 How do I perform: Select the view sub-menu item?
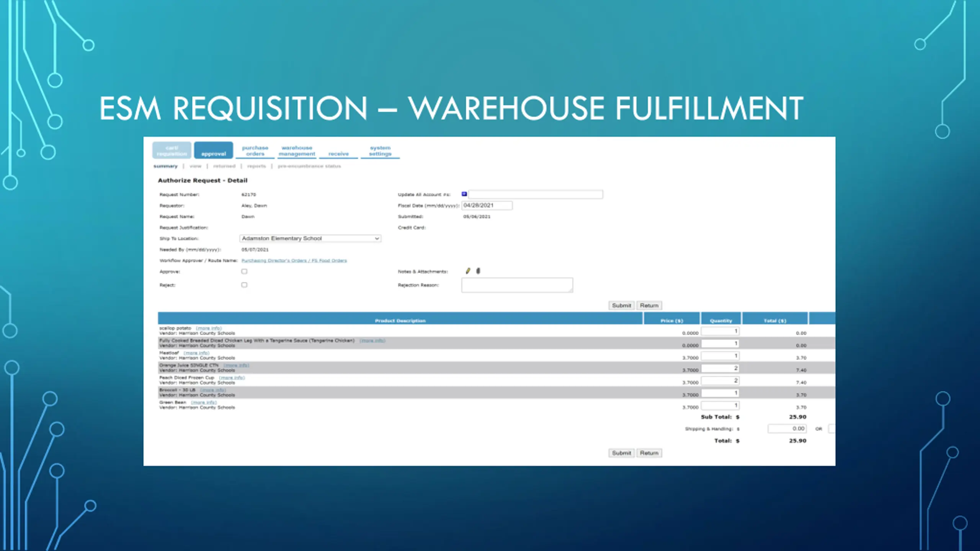[195, 166]
